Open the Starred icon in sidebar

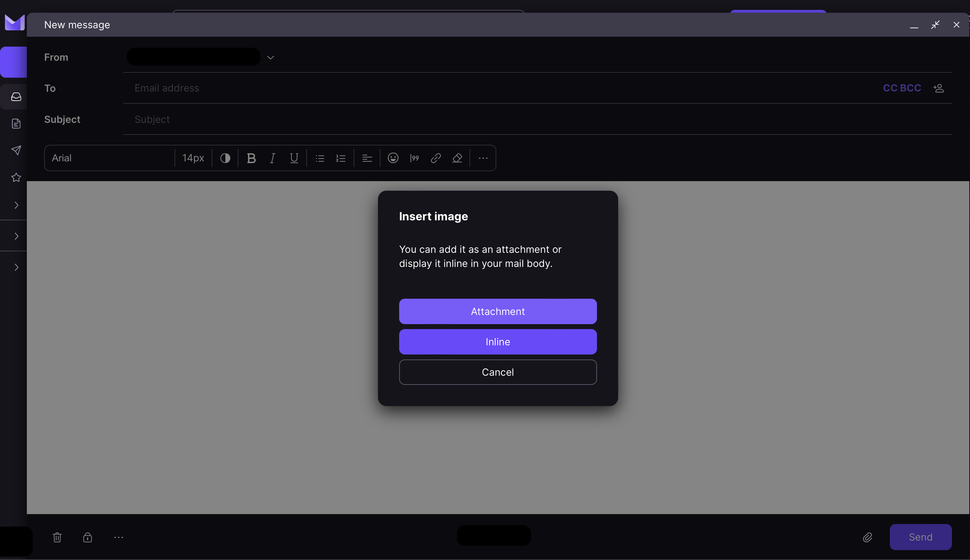pos(16,177)
